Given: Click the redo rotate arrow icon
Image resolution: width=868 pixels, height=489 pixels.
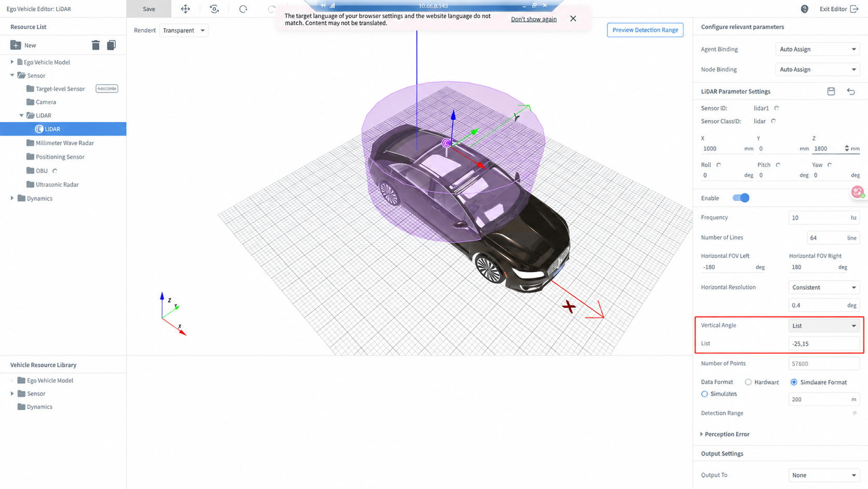Looking at the screenshot, I should [x=243, y=9].
